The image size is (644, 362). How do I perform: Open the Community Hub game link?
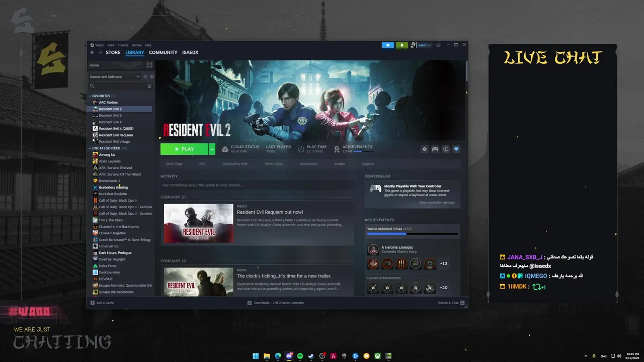click(x=235, y=164)
